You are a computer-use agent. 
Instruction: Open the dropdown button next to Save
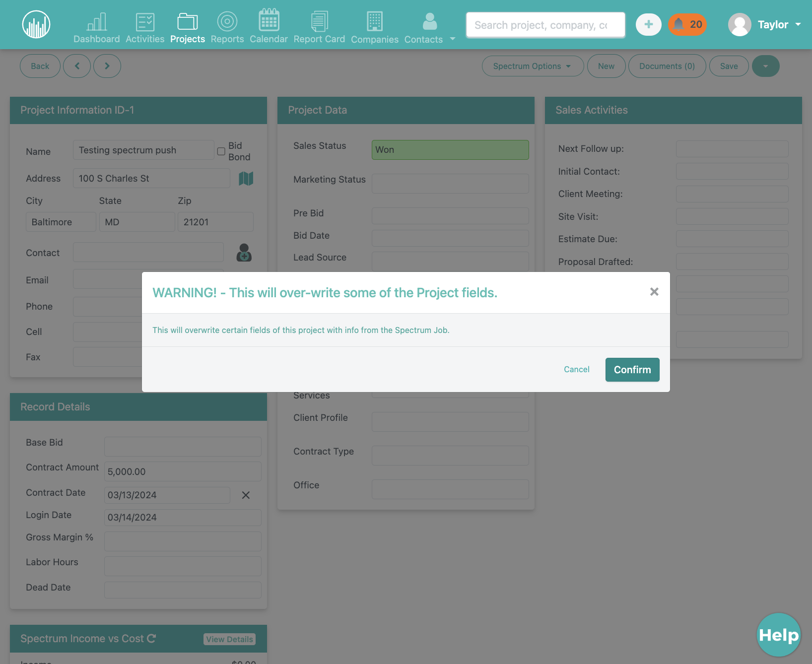[765, 66]
